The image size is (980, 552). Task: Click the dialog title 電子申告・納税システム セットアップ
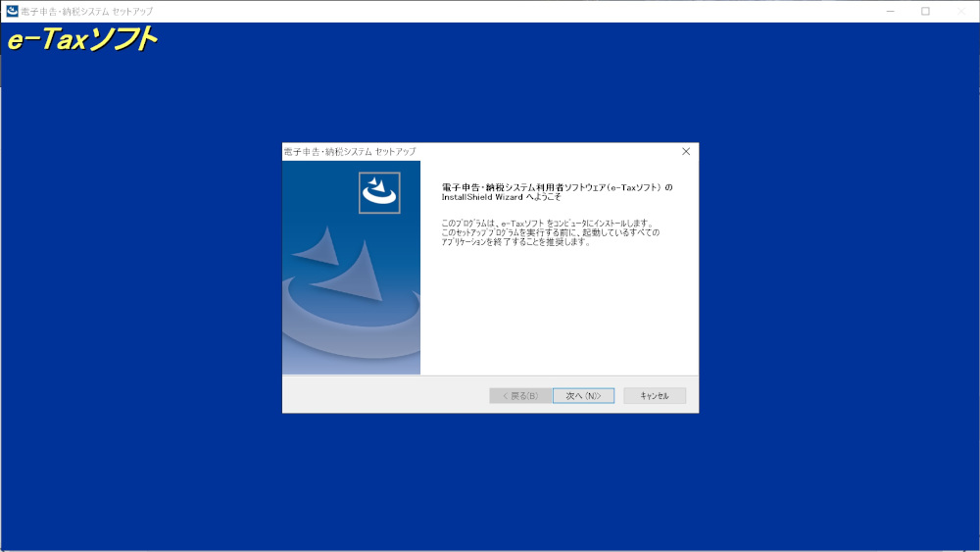click(x=350, y=151)
